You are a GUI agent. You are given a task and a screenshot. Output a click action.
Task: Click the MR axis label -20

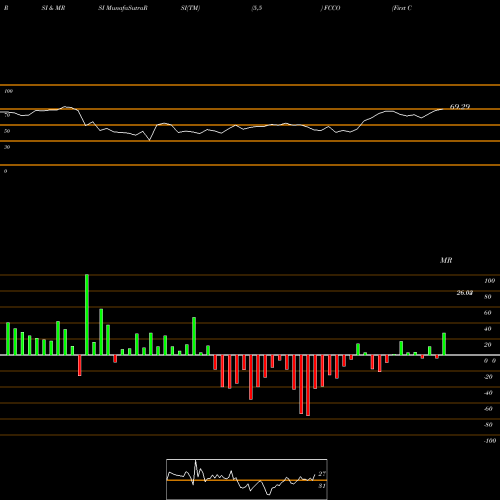click(488, 377)
